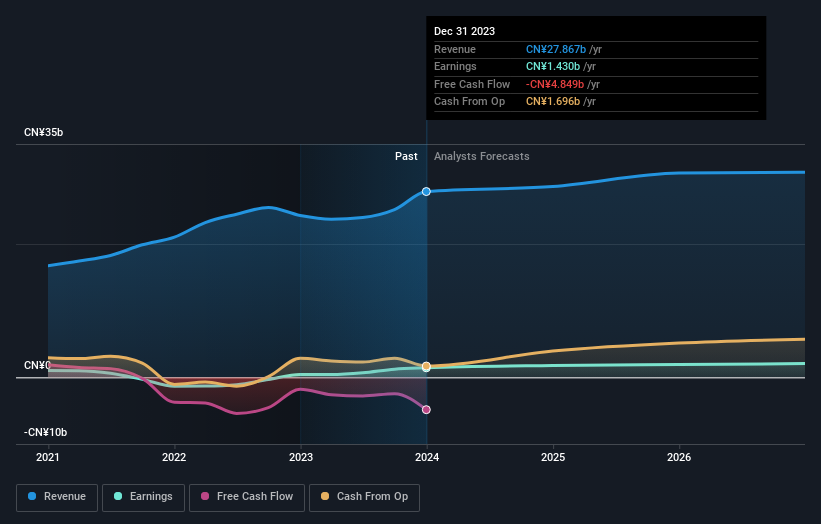821x524 pixels.
Task: Click the Free Cash Flow label in tooltip
Action: (472, 84)
